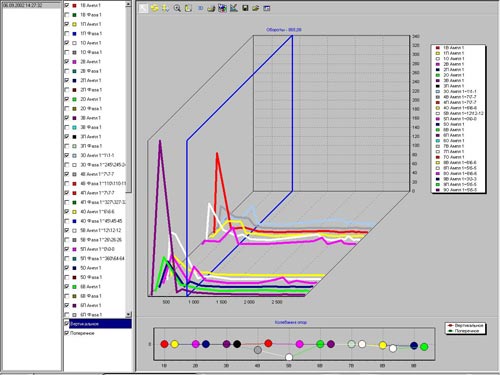Open the colorful chart editor icon

[x=222, y=8]
